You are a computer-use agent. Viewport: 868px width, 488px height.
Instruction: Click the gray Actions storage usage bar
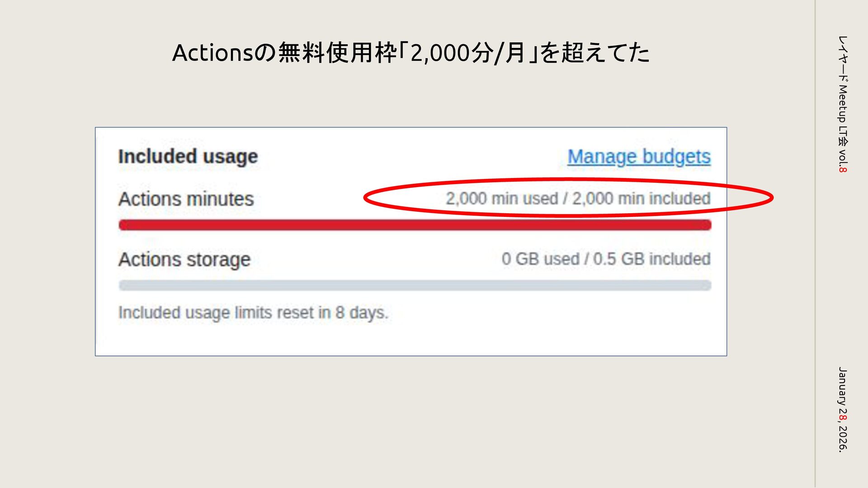pyautogui.click(x=415, y=286)
